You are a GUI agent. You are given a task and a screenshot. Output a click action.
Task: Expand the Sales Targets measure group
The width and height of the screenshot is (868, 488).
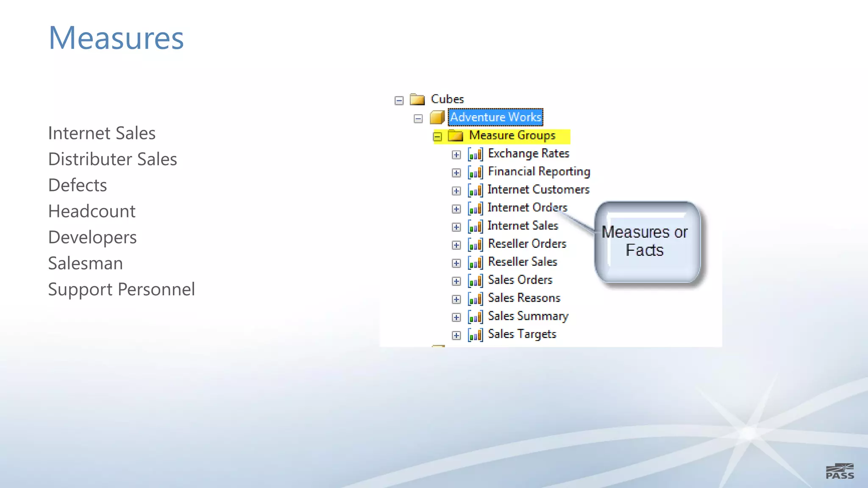456,335
